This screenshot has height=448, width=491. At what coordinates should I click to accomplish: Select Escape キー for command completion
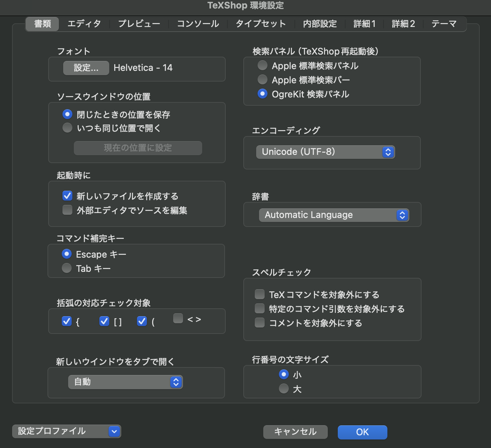[x=67, y=254]
